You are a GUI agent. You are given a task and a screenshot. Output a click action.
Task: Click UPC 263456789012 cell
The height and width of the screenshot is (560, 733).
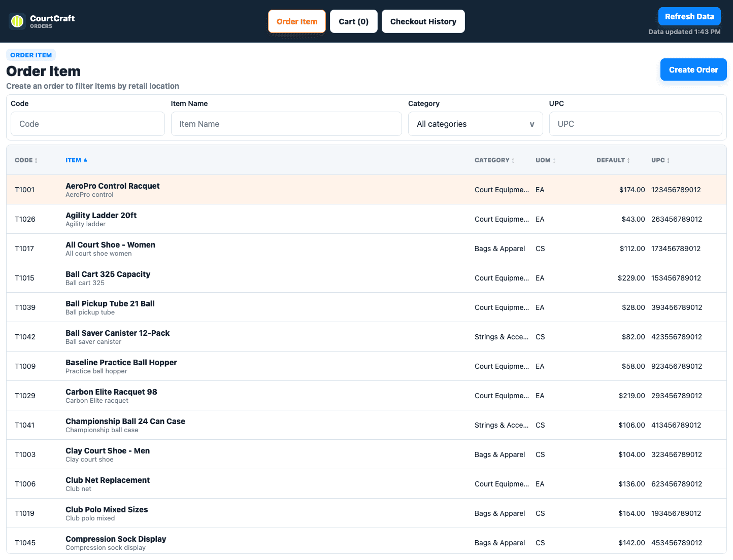(677, 219)
